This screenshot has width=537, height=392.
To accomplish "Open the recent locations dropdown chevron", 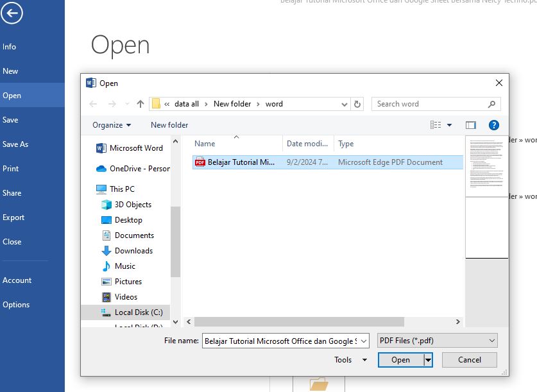I will pos(127,104).
